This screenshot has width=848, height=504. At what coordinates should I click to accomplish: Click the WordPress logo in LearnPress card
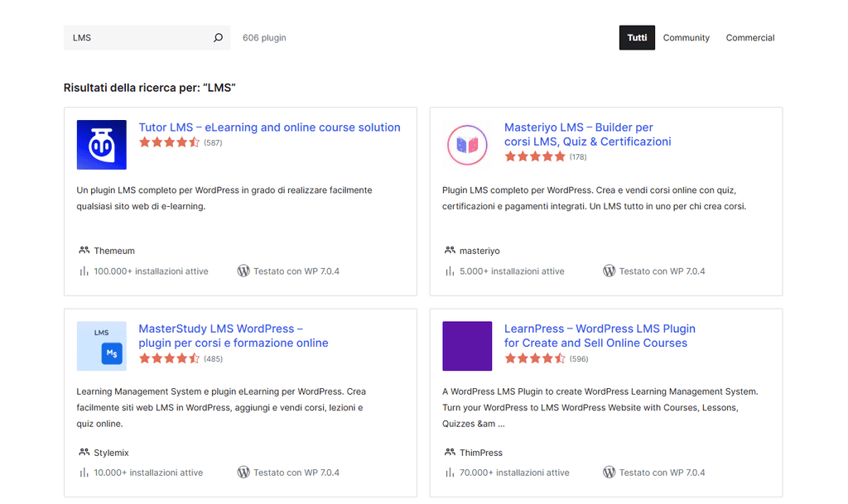point(609,472)
